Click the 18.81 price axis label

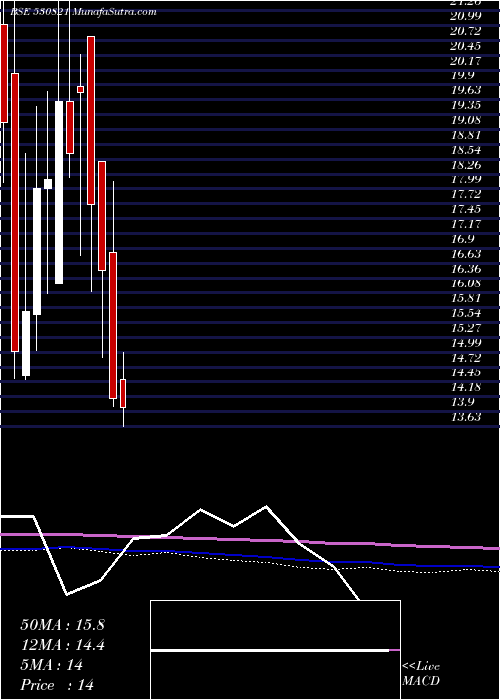(466, 135)
